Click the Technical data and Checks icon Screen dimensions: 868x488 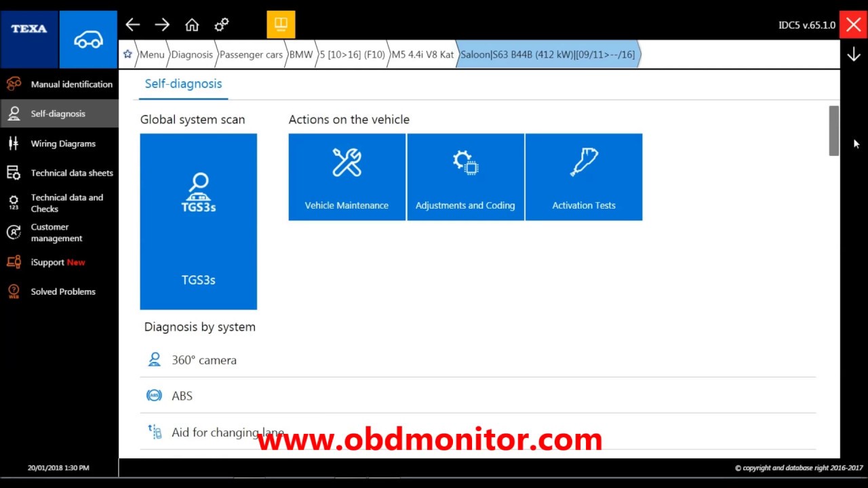(x=14, y=203)
